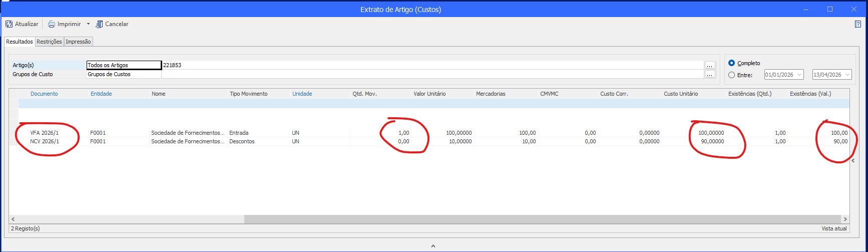Open the Imprimir dropdown arrow
Viewport: 868px width, 252px height.
click(x=88, y=24)
